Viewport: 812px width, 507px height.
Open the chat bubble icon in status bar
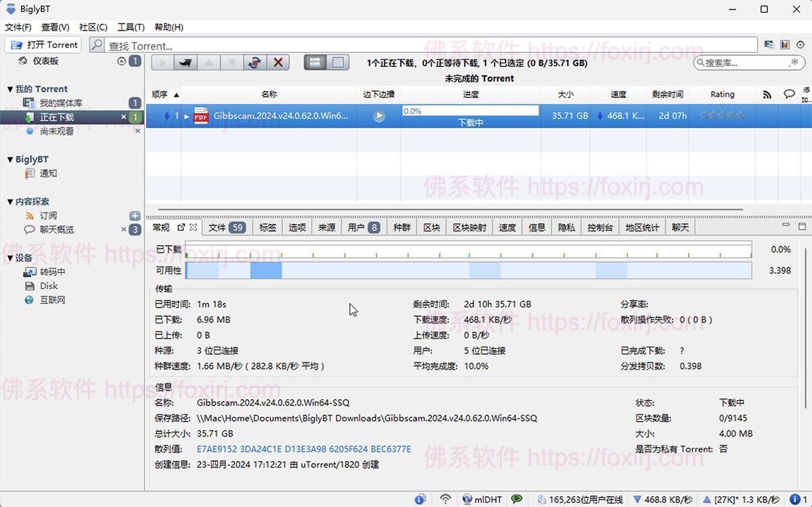click(518, 499)
